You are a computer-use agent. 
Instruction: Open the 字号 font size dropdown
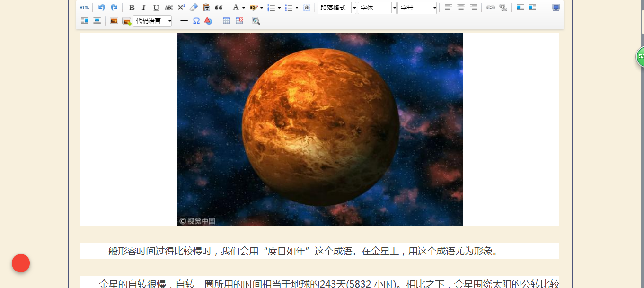417,8
